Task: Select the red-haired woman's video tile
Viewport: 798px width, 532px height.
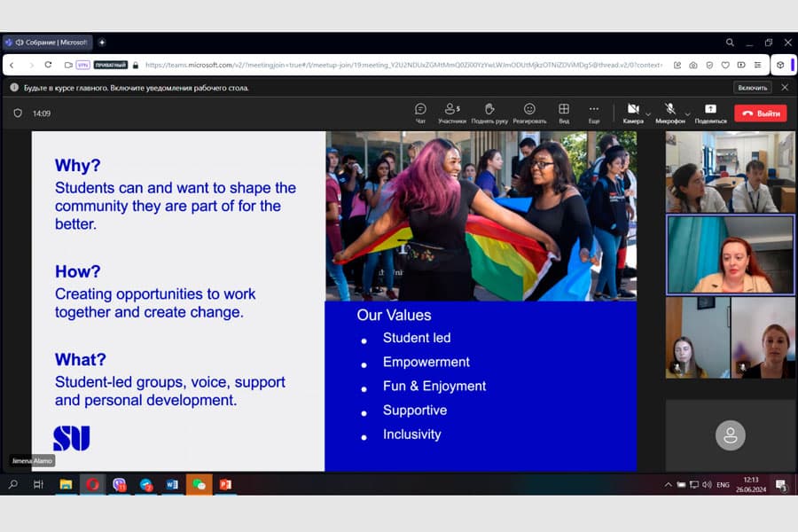Action: coord(730,254)
